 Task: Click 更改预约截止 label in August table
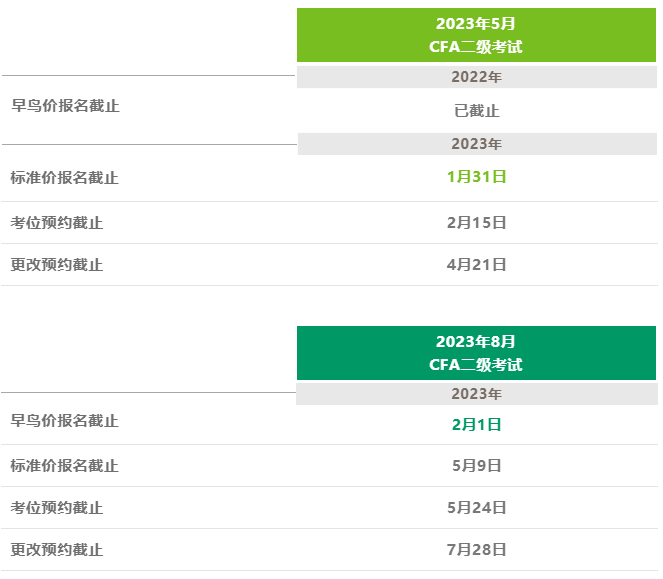point(57,550)
